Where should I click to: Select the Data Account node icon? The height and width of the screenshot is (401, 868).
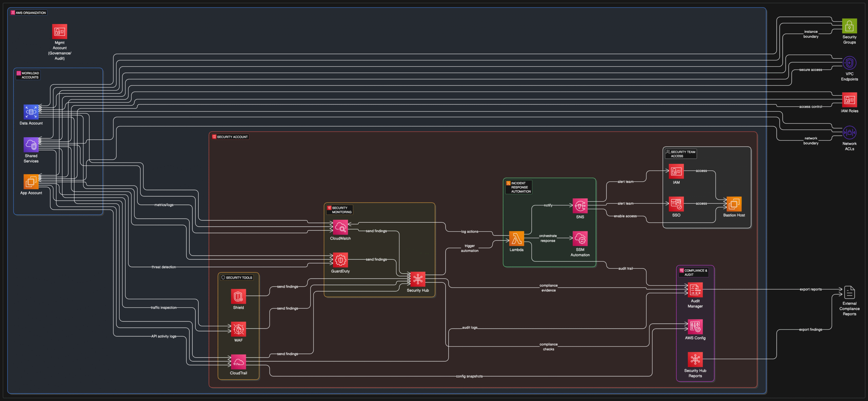tap(31, 112)
